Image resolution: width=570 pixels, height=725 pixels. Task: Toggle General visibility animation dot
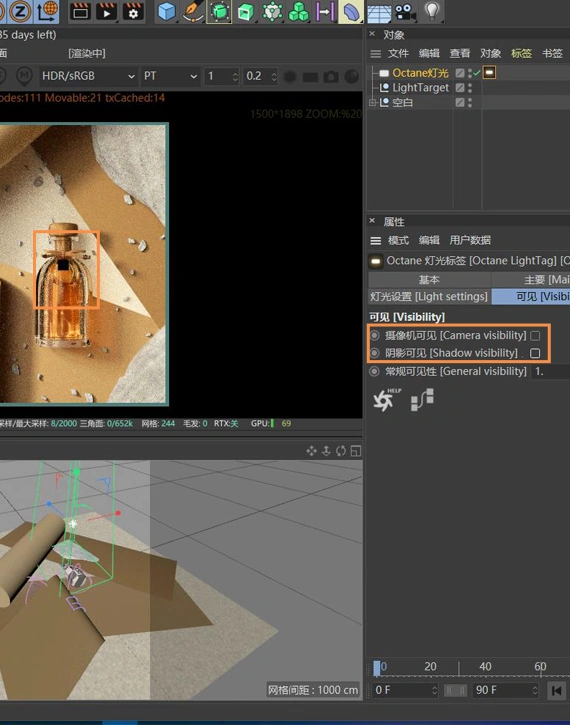point(374,371)
